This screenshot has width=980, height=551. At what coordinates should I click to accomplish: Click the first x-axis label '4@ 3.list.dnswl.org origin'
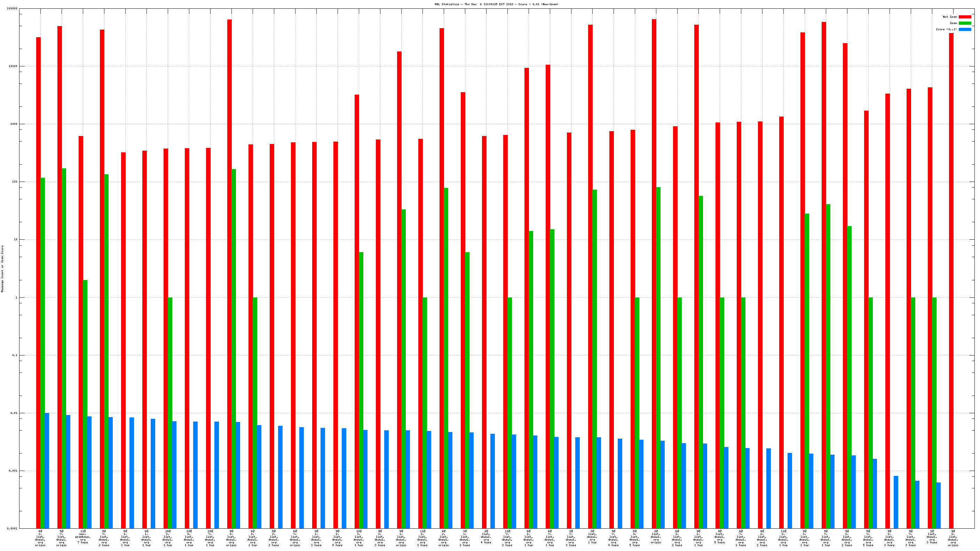tap(40, 538)
